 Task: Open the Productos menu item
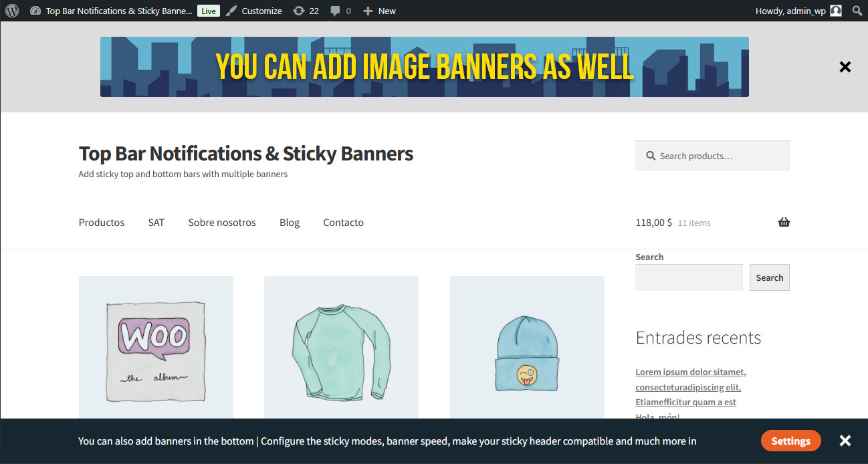point(102,223)
